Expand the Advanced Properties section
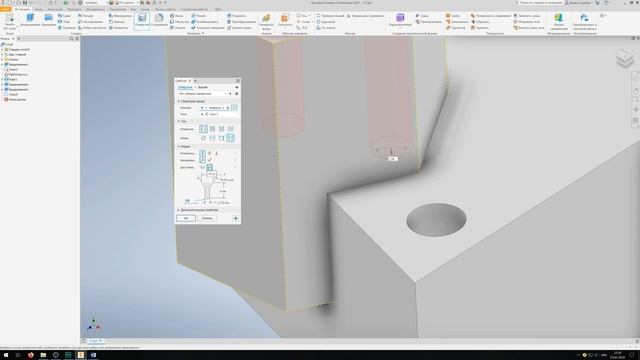640x360 pixels. pyautogui.click(x=178, y=210)
